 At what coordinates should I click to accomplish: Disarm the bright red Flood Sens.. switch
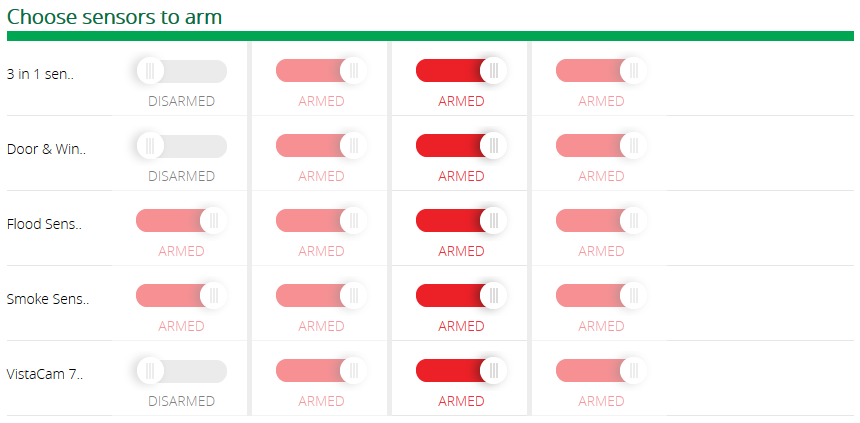point(461,221)
